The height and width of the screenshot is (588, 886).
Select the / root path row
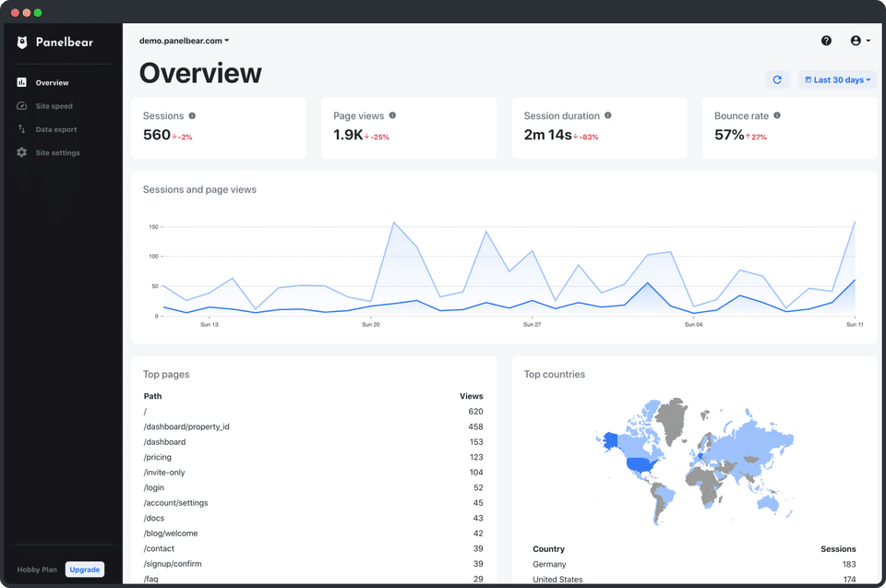(x=314, y=412)
